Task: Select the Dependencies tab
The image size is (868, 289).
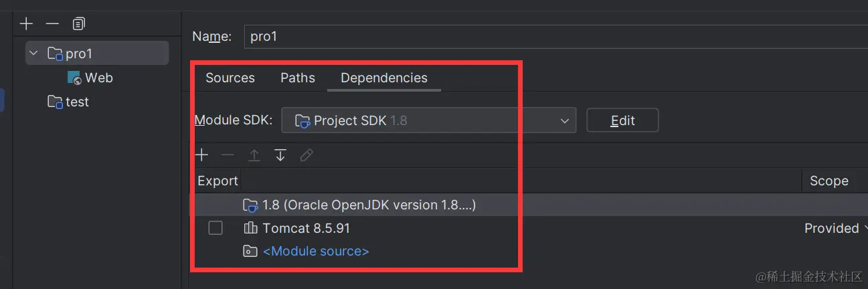Action: point(384,78)
